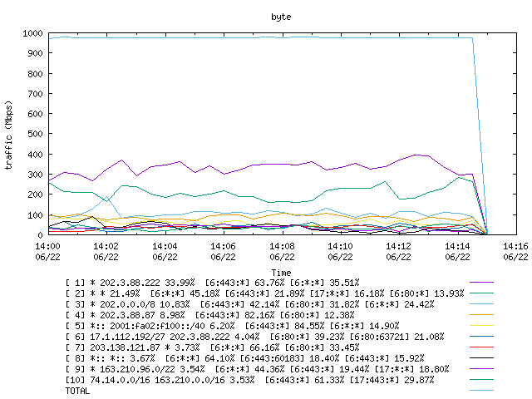Click y-axis value 700
The image size is (532, 399).
(x=35, y=94)
